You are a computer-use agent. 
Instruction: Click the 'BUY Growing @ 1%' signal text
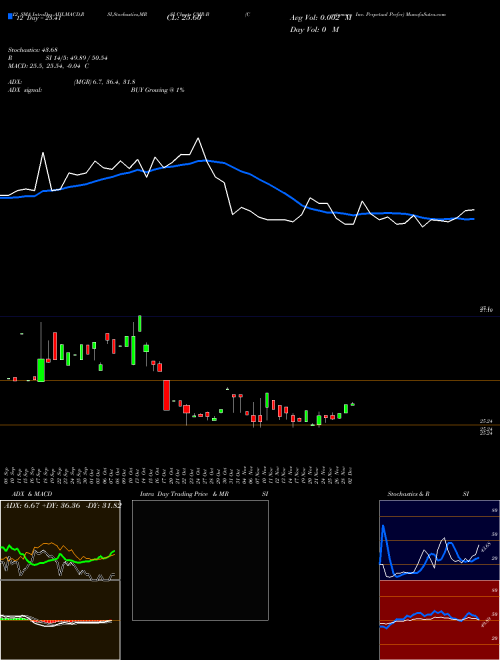(157, 90)
